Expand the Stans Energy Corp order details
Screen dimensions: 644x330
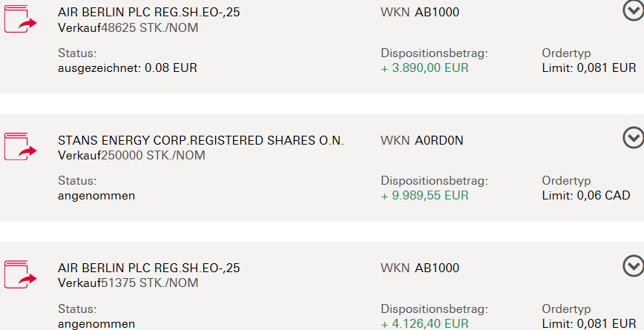click(x=633, y=138)
